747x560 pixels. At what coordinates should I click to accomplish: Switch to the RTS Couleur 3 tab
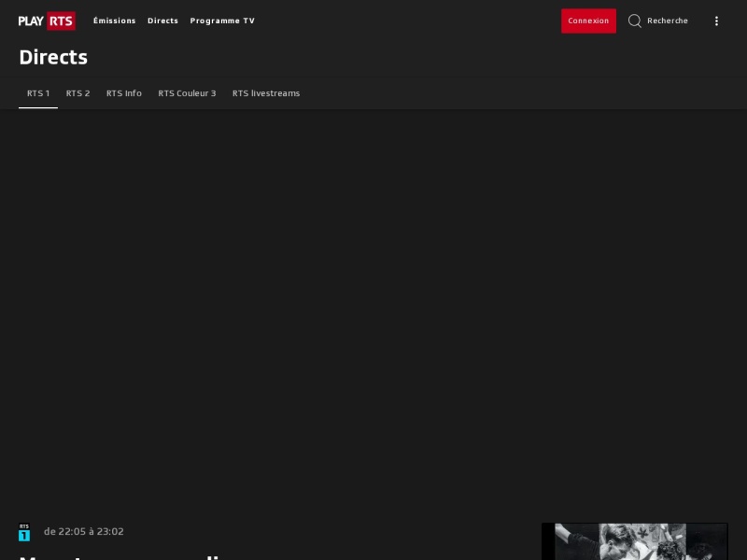click(x=187, y=93)
